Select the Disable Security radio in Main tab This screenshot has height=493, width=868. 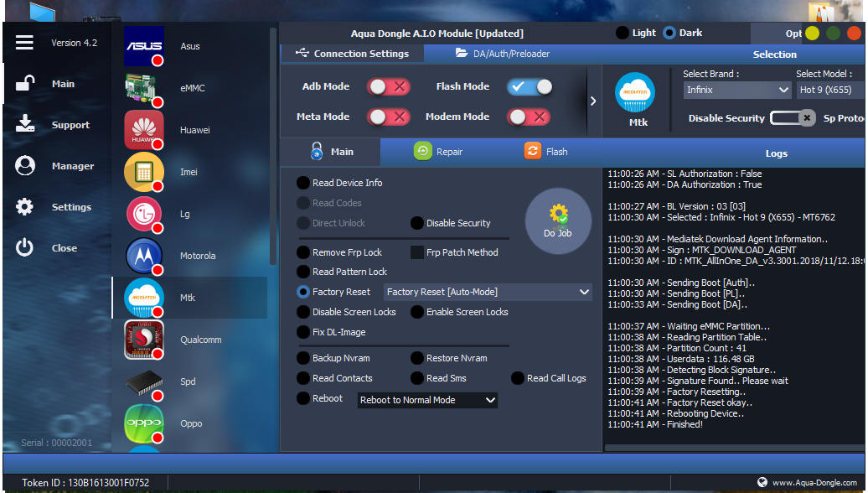point(417,223)
